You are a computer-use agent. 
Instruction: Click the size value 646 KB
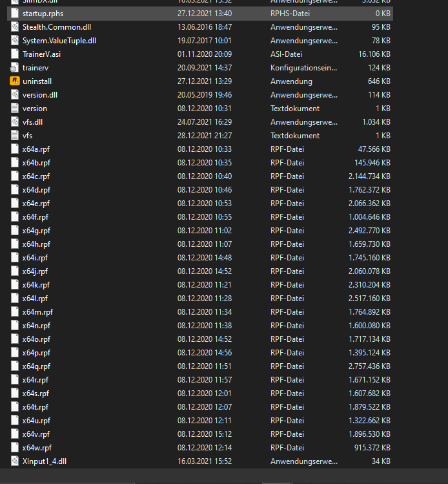click(x=379, y=81)
